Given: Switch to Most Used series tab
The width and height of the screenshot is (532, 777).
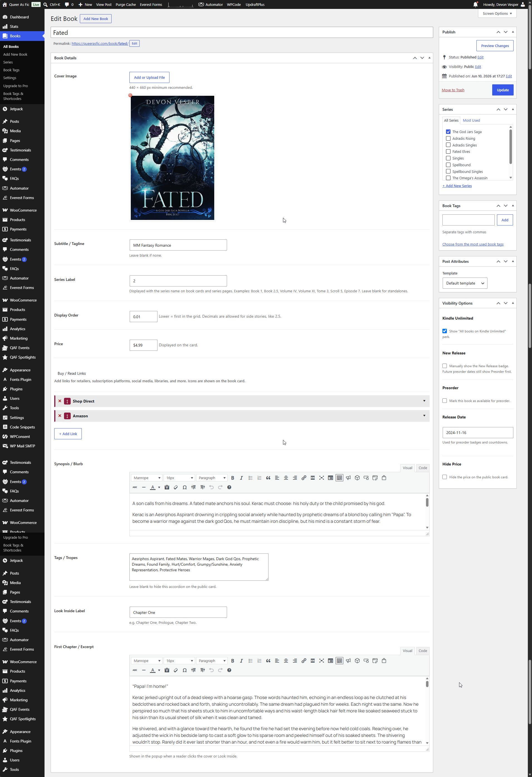Looking at the screenshot, I should coord(471,120).
